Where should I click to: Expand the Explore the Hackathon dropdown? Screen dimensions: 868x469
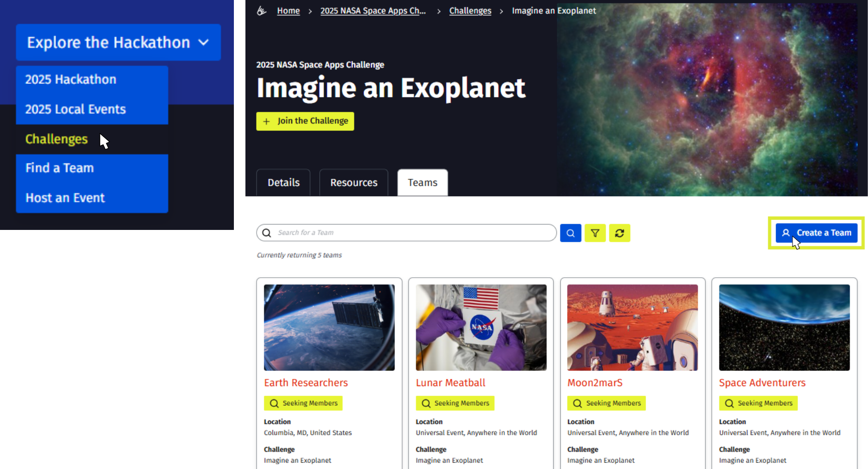118,42
